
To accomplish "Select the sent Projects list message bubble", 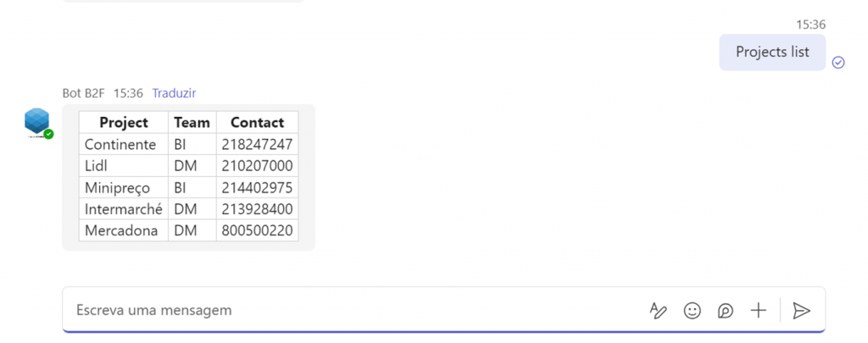I will [x=772, y=52].
